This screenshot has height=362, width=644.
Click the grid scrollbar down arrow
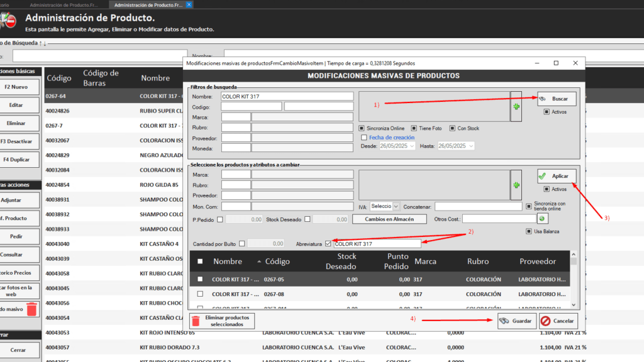pos(574,305)
